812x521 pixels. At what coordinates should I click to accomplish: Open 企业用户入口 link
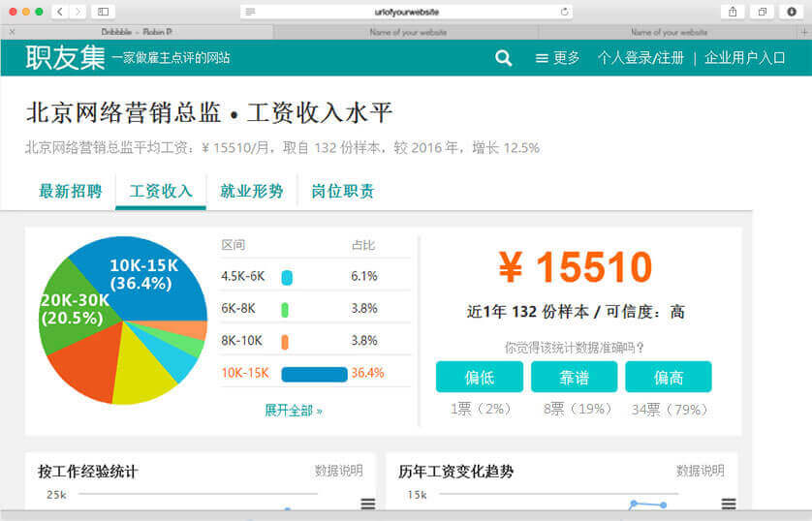745,58
